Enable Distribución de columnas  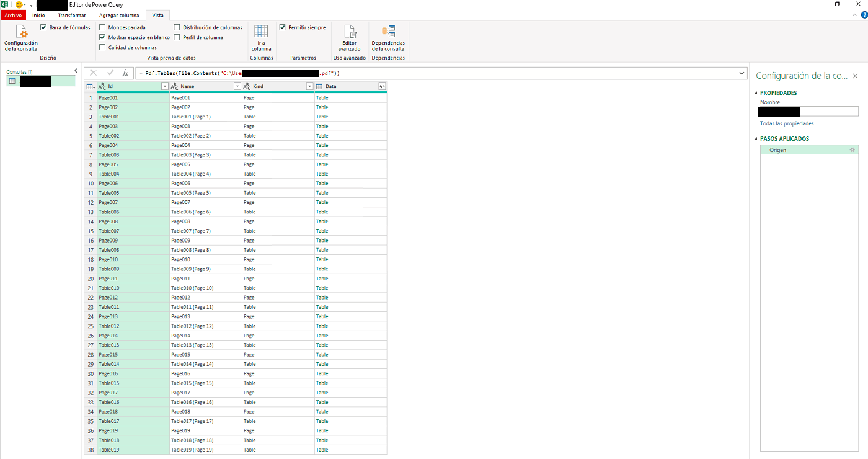click(176, 27)
